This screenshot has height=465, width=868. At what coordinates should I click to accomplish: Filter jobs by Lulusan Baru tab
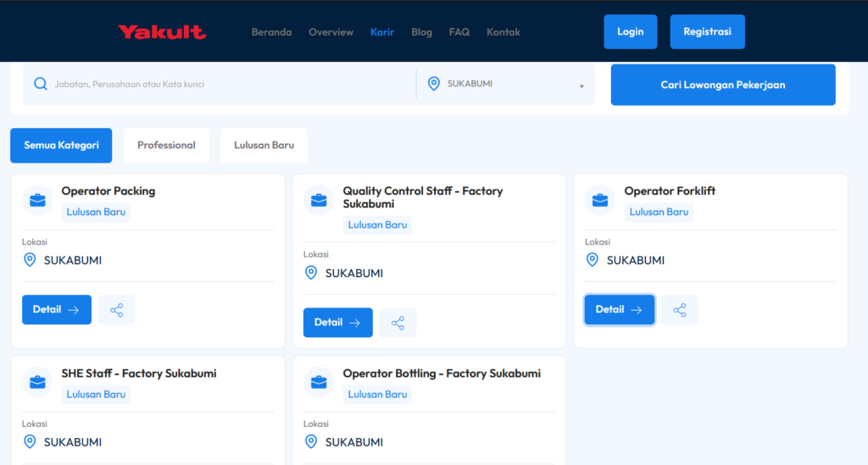264,146
